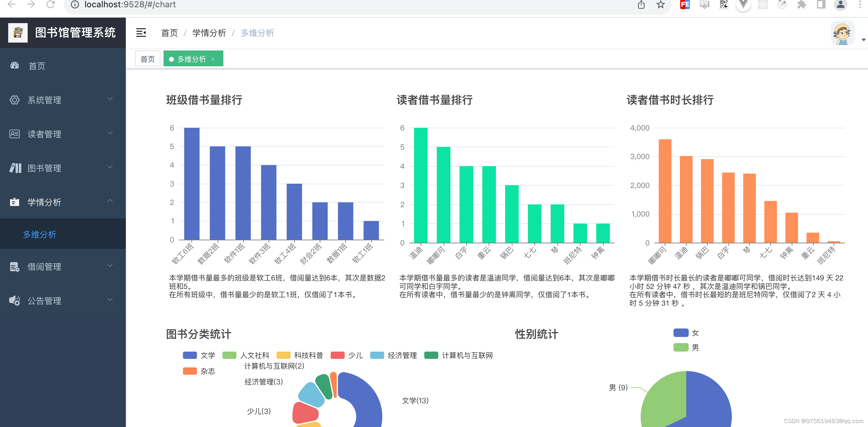Image resolution: width=868 pixels, height=427 pixels.
Task: Toggle 少儿 legend item visibility
Action: pyautogui.click(x=338, y=355)
